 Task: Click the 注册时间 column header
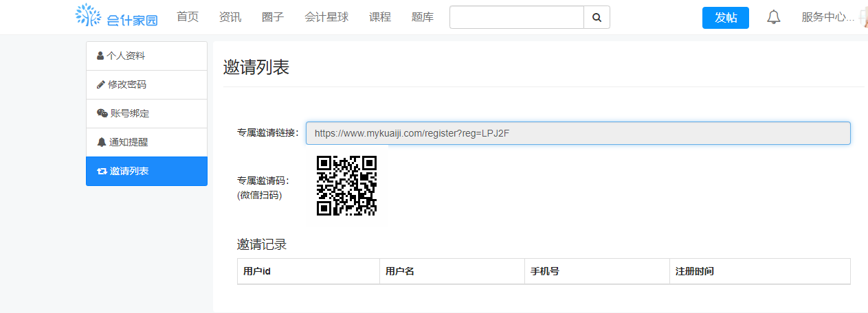coord(760,271)
